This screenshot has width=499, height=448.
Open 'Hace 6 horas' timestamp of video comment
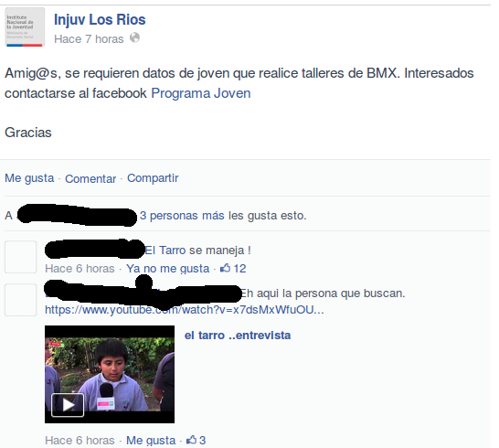80,441
